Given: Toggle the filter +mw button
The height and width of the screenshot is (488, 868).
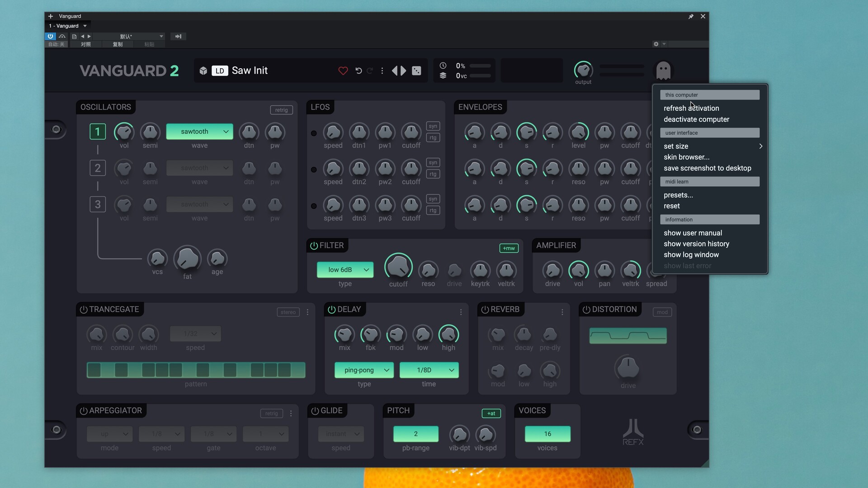Looking at the screenshot, I should (509, 248).
